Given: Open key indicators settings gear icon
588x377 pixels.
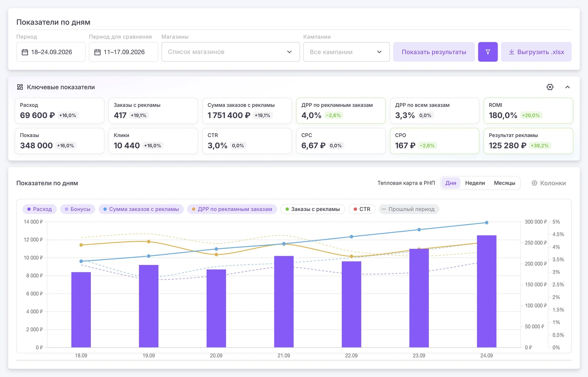Looking at the screenshot, I should coord(550,87).
